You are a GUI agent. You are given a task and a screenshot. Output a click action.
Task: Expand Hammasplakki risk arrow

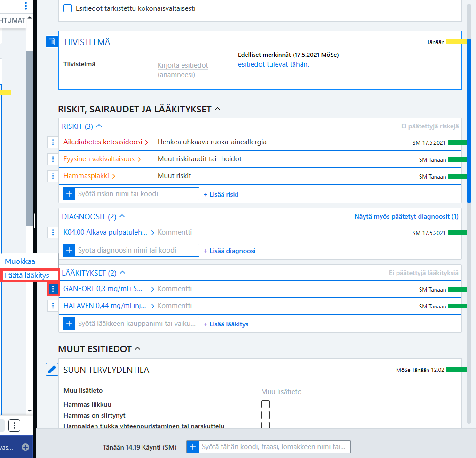pyautogui.click(x=114, y=176)
